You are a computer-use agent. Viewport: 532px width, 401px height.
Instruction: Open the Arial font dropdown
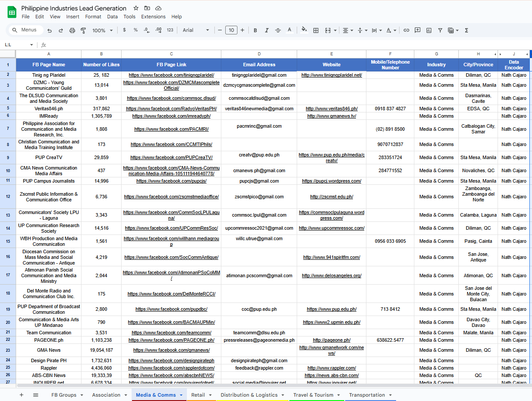click(x=196, y=30)
